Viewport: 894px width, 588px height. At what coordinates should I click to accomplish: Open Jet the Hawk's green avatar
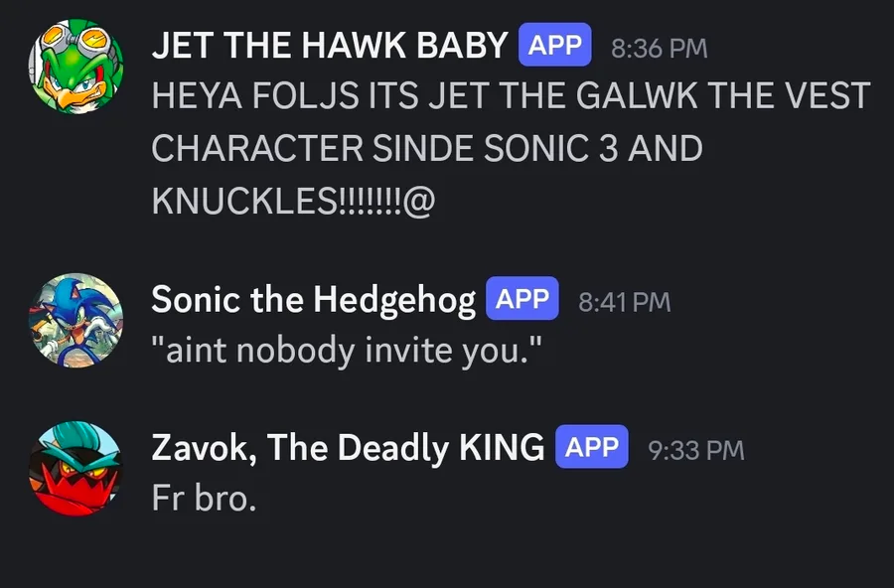click(x=75, y=67)
